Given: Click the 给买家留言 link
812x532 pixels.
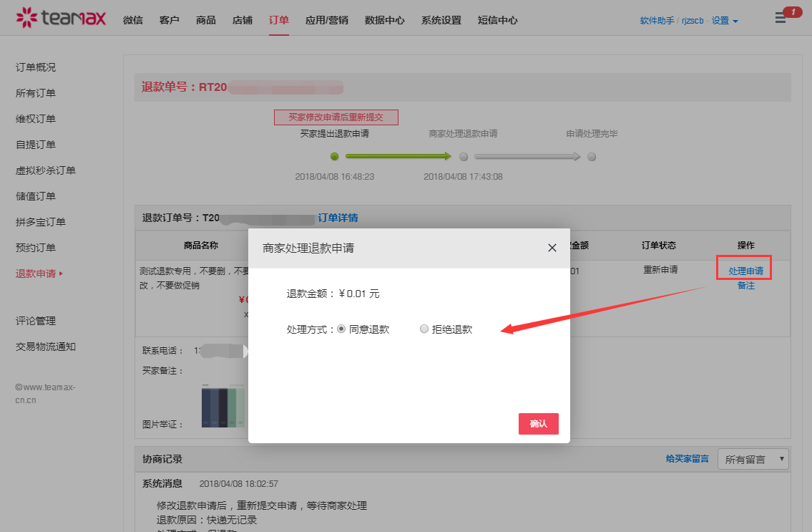Looking at the screenshot, I should tap(687, 459).
